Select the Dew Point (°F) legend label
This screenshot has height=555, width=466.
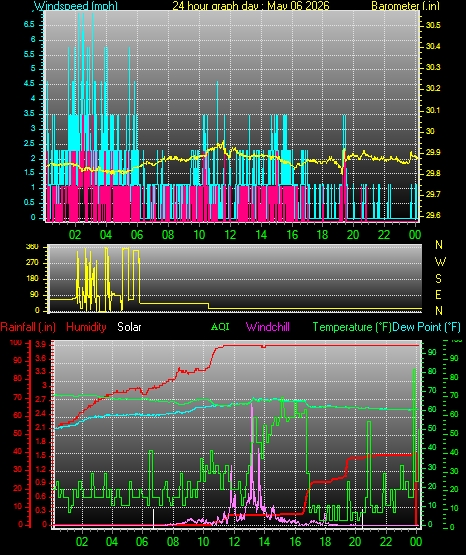click(426, 327)
